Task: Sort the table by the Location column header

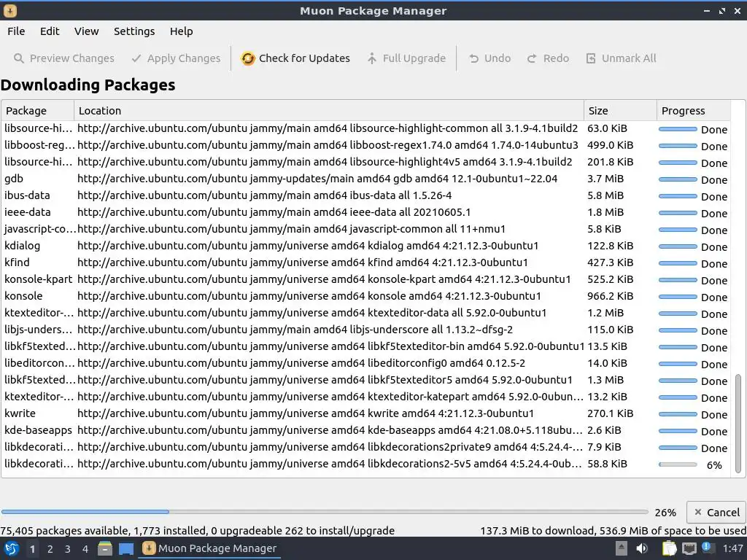Action: pos(329,111)
